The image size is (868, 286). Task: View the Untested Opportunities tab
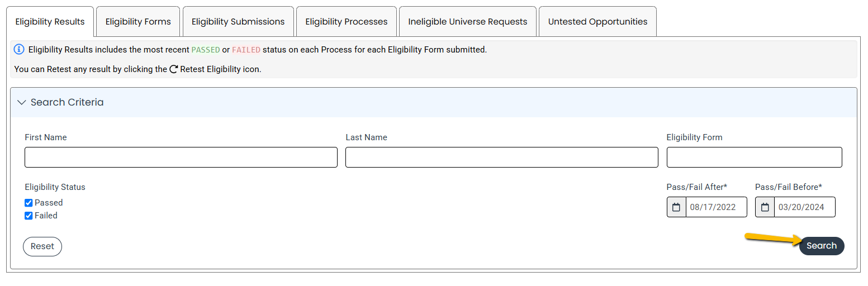(x=597, y=22)
